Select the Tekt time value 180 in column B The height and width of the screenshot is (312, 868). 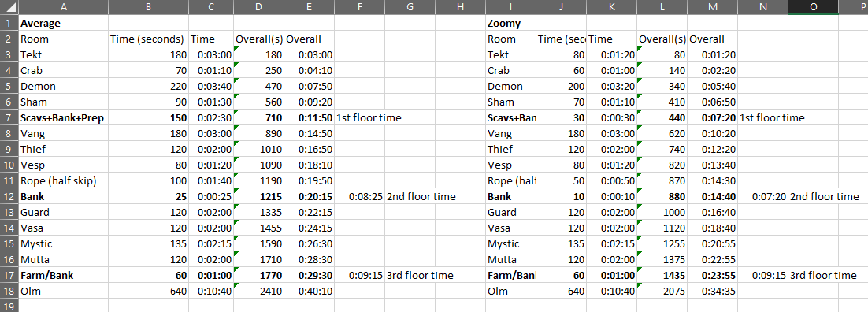[x=148, y=55]
